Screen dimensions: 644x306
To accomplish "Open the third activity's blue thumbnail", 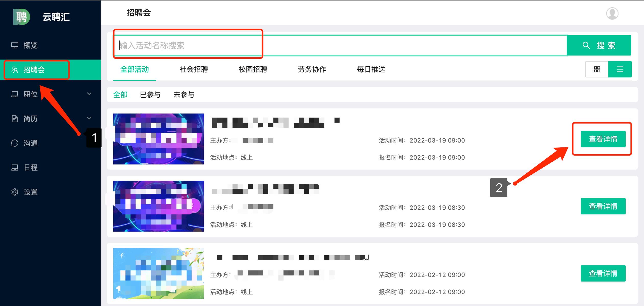I will 158,273.
